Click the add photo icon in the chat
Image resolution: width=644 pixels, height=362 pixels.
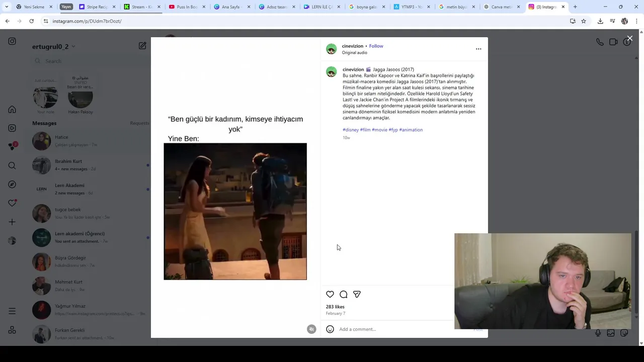[x=611, y=333]
